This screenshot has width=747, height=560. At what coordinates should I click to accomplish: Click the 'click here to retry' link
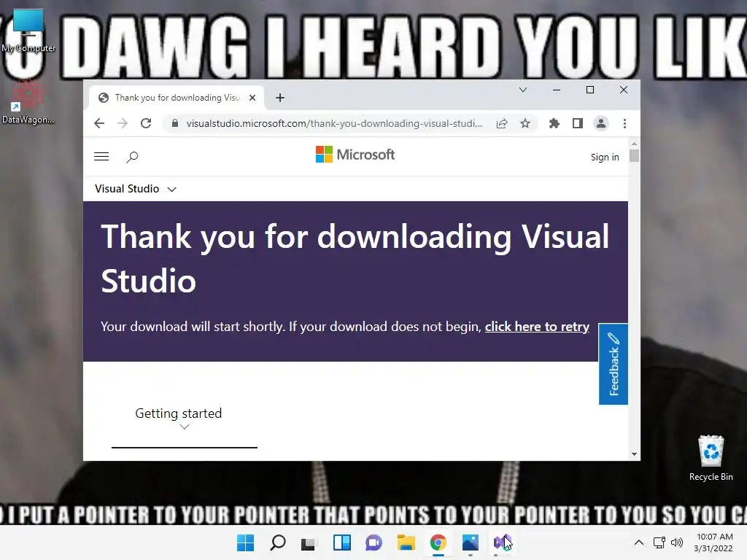tap(537, 327)
